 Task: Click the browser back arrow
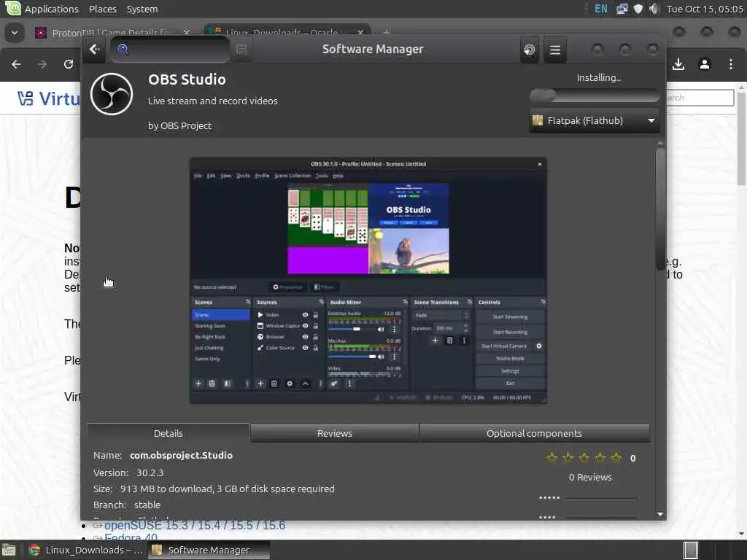point(16,64)
